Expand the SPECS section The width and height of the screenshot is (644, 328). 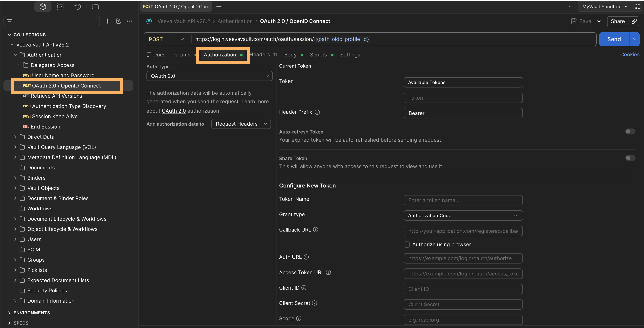click(9, 323)
